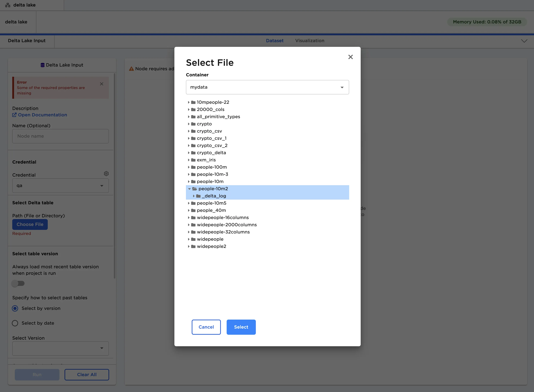Open the Container mydata dropdown
Image resolution: width=534 pixels, height=392 pixels.
(x=267, y=87)
